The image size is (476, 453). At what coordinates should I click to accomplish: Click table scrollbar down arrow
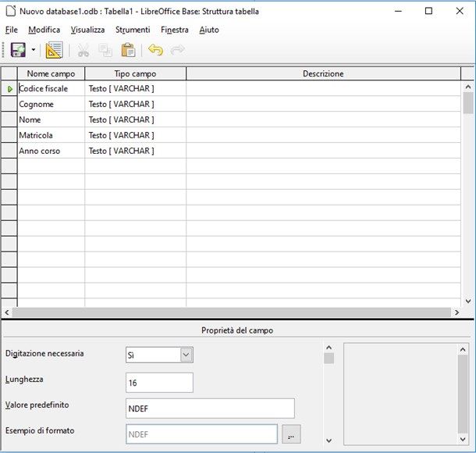point(468,301)
